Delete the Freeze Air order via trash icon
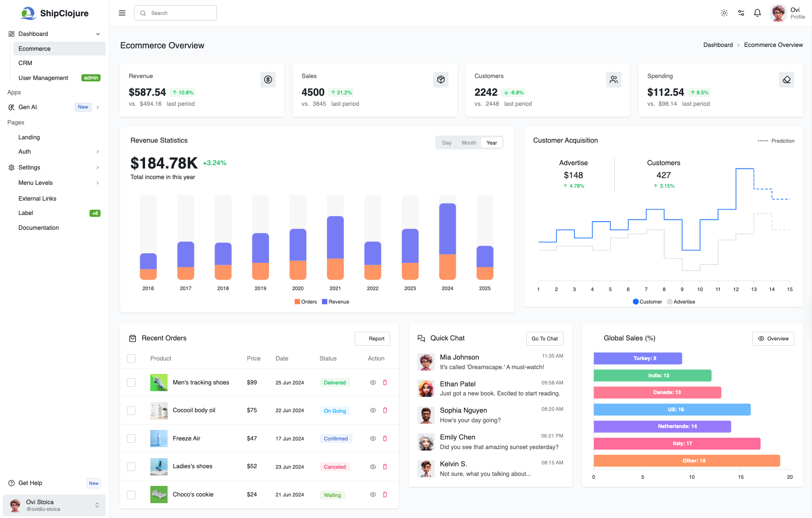Viewport: 812px width, 518px height. tap(385, 438)
